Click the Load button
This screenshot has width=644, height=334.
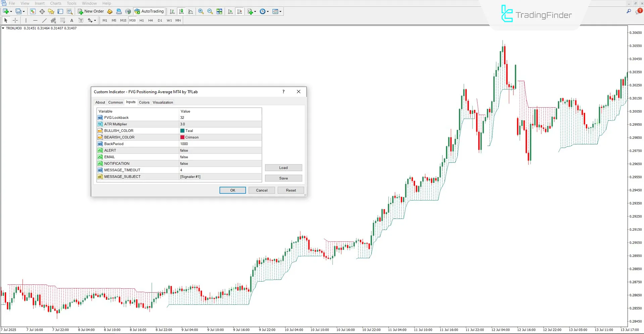click(x=283, y=167)
